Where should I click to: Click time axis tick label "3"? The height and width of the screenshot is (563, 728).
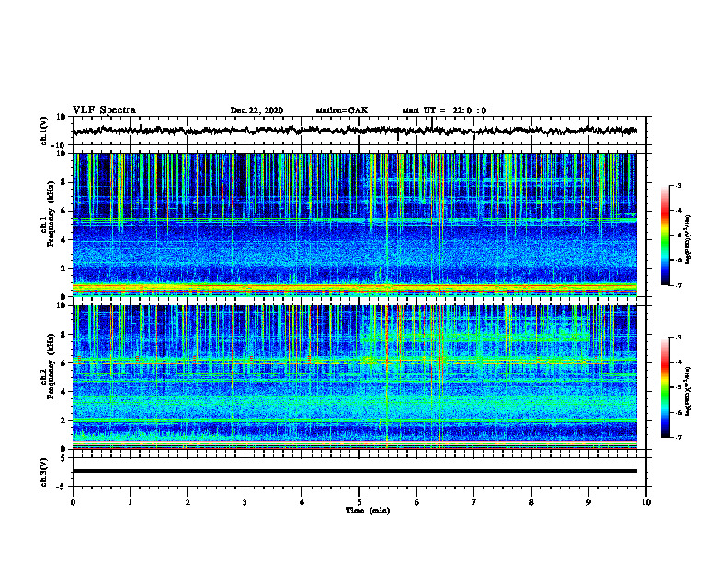point(245,502)
